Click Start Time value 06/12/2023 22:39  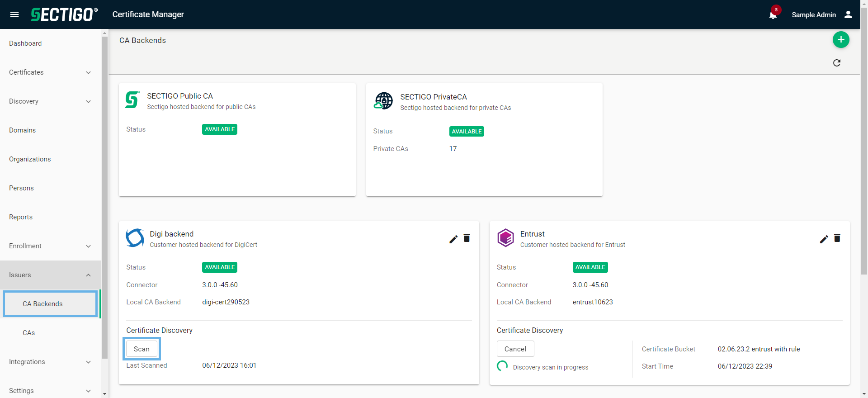click(x=745, y=366)
